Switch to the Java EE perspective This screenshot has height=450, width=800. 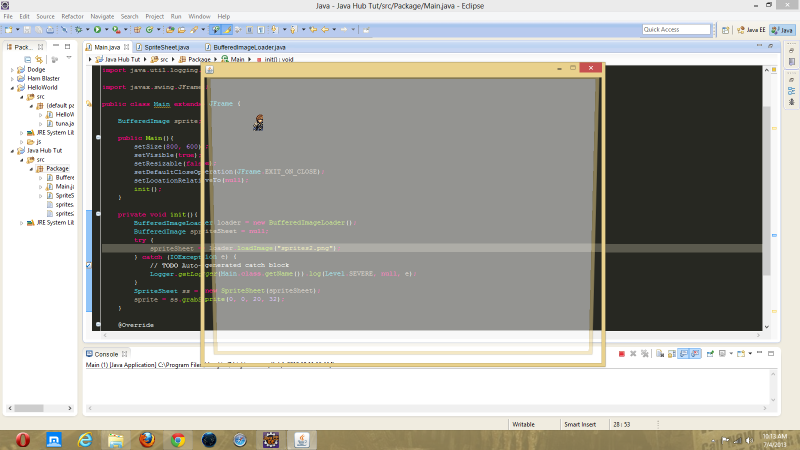(752, 30)
